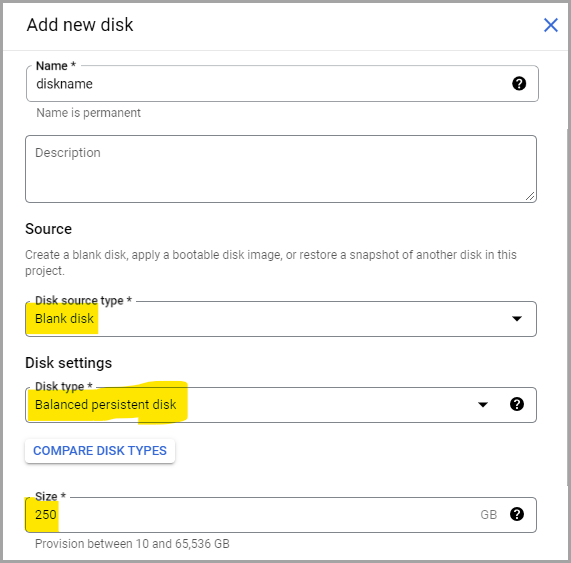Click the Disk settings heading

point(68,363)
